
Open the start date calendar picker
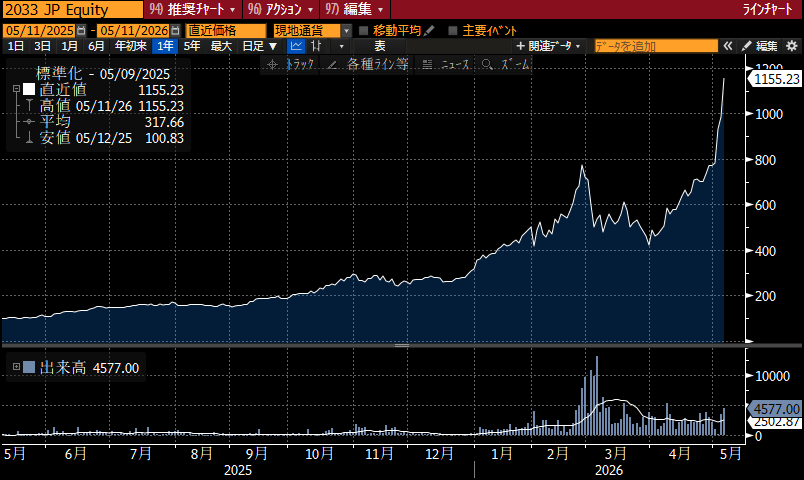pyautogui.click(x=81, y=31)
